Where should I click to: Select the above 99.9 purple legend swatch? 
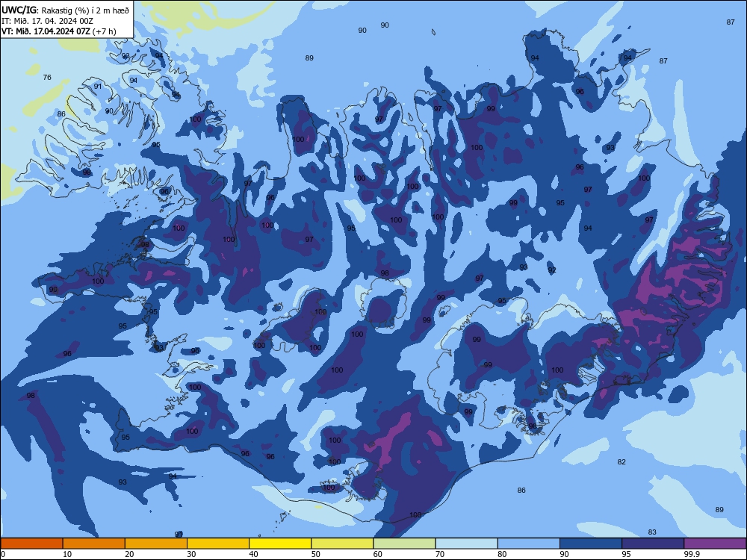(x=715, y=544)
